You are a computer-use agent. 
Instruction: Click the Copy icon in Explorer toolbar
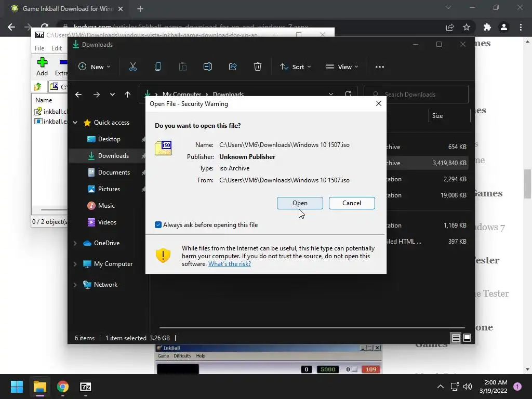click(x=158, y=67)
